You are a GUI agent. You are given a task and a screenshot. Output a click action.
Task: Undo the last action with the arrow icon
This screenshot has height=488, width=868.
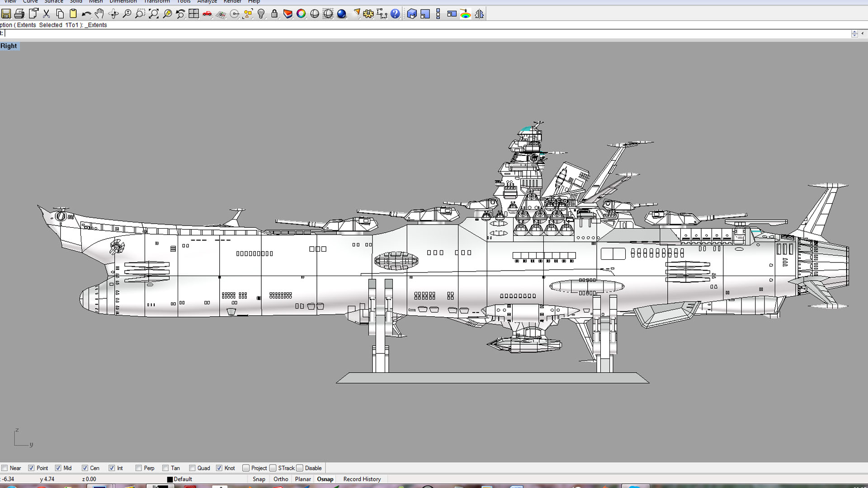tap(86, 14)
